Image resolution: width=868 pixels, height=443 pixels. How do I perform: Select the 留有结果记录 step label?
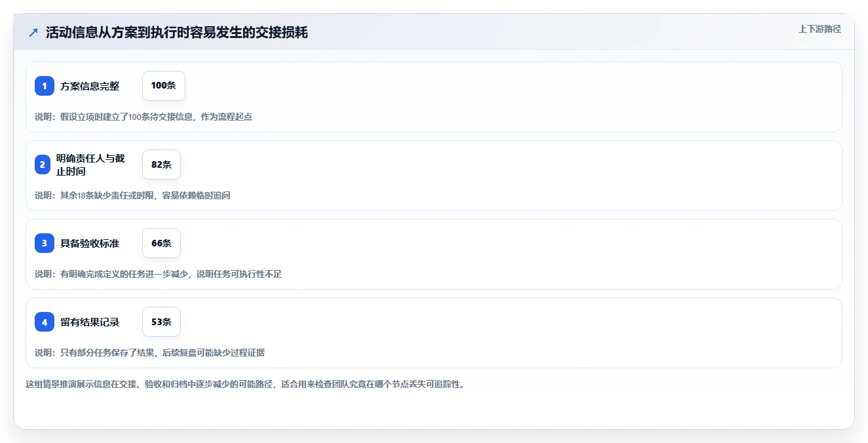(90, 322)
